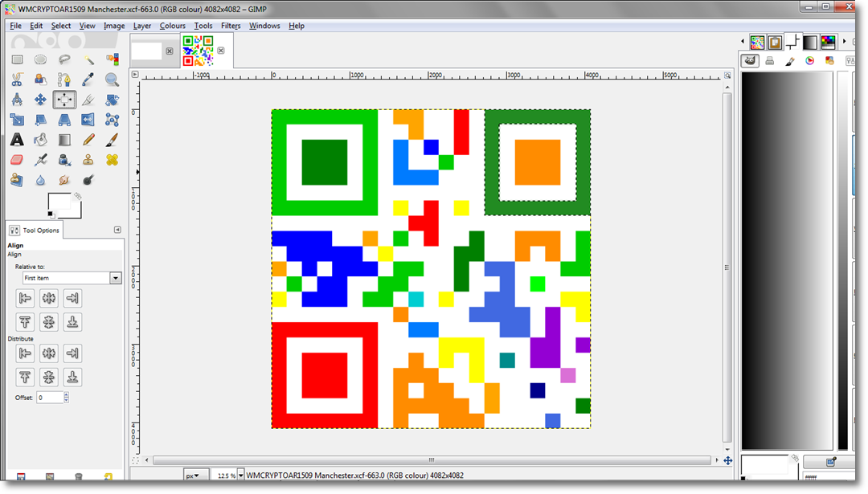Pick the Color Picker eyedropper tool

[x=88, y=80]
